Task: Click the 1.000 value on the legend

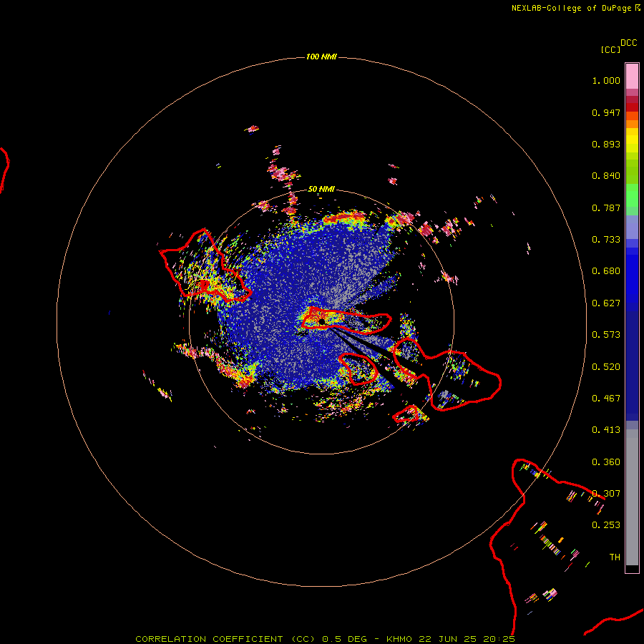Action: [606, 80]
